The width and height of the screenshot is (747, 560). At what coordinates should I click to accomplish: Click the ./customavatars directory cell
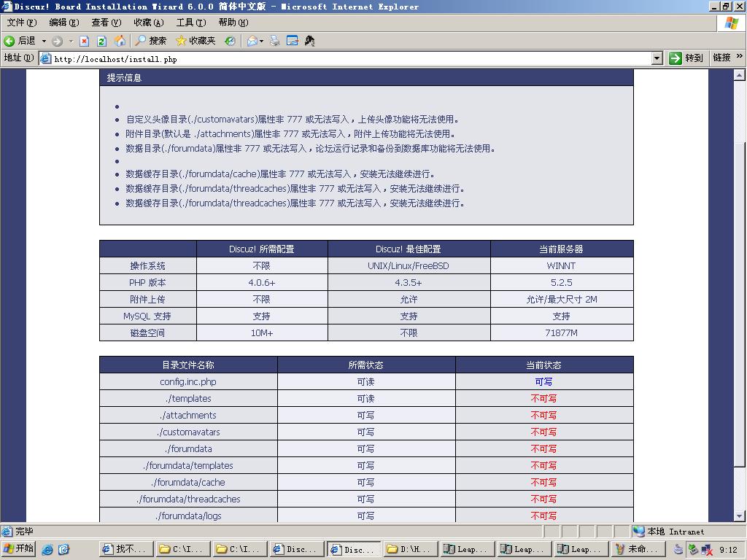tap(188, 432)
